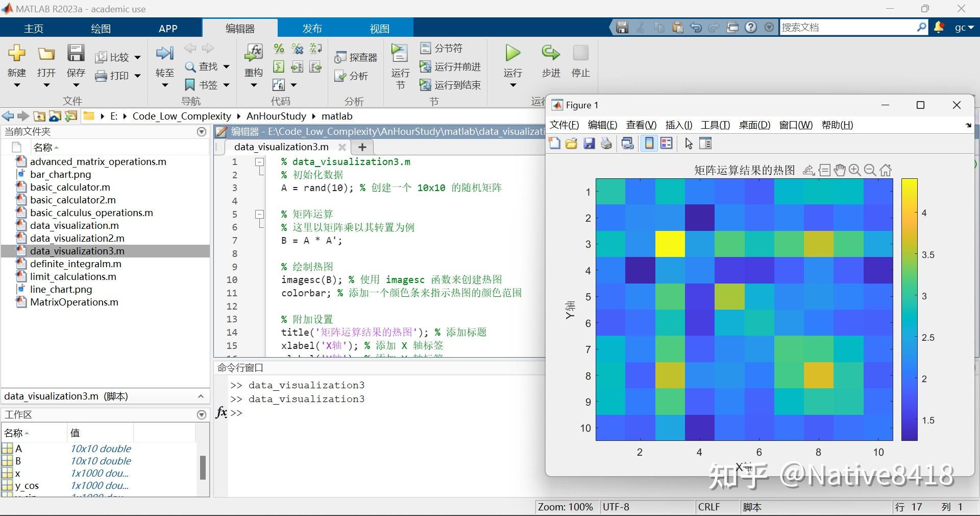Screen dimensions: 980x516
Task: Click 运行到结束 (Run to End) button
Action: [450, 85]
